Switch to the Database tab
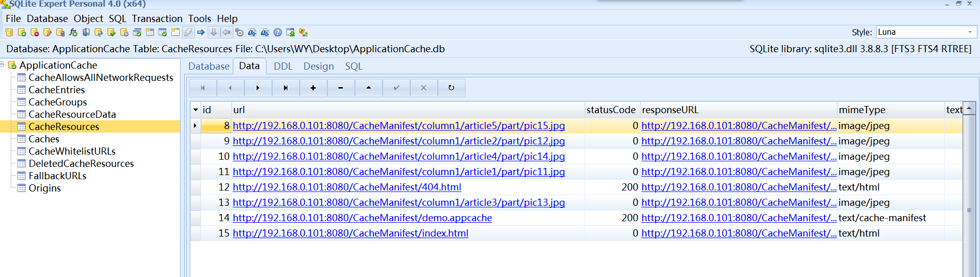 click(x=209, y=66)
